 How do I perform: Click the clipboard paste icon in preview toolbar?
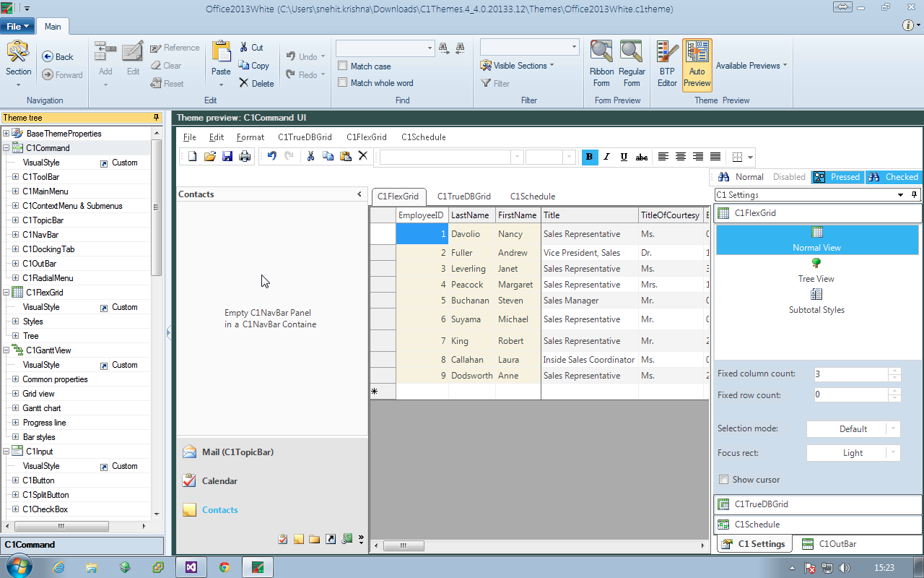point(346,156)
